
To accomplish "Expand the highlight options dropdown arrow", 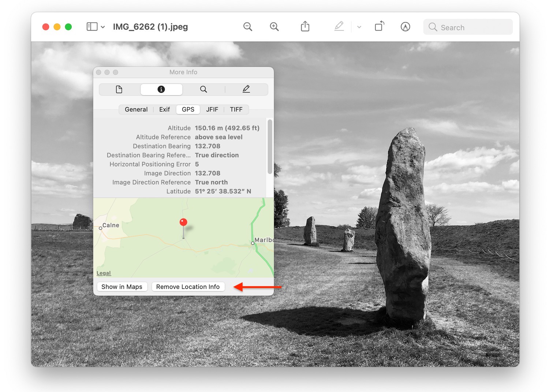I will [359, 27].
